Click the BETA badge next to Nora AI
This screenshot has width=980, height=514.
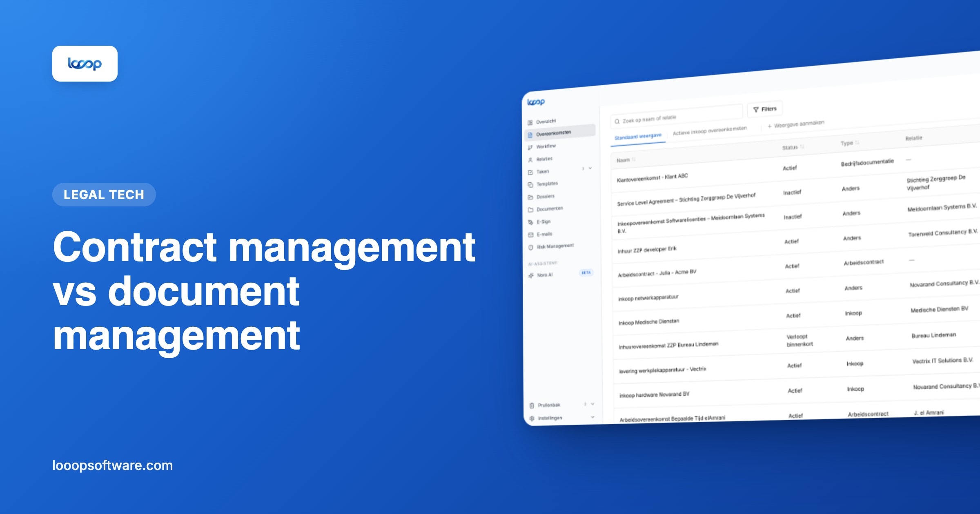[586, 273]
